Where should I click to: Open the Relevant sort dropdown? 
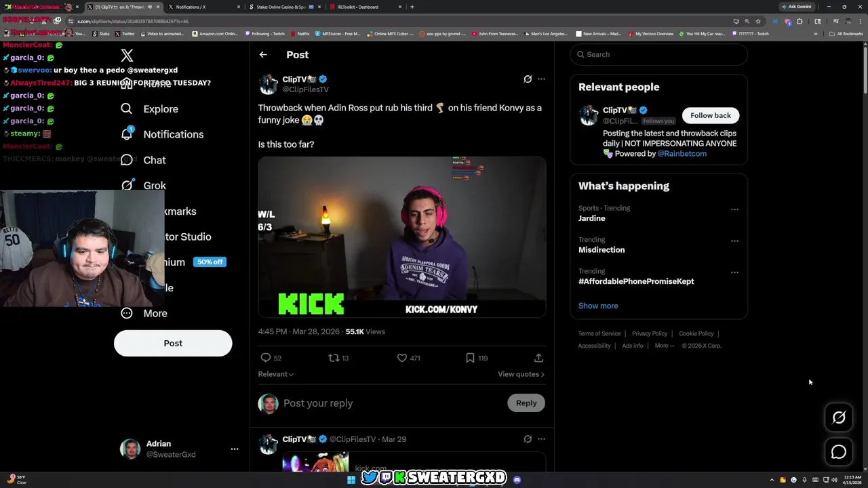[275, 374]
